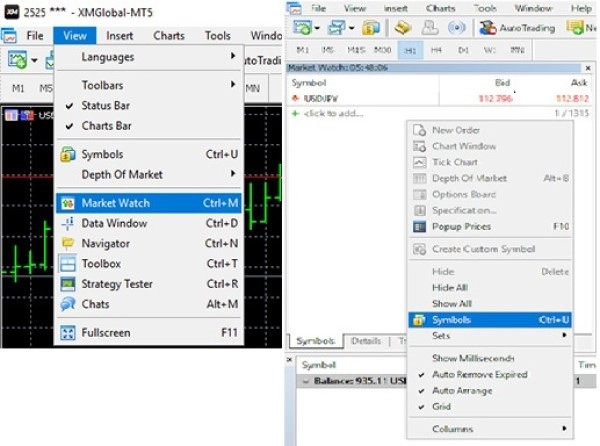
Task: Click Market Watch icon in View menu
Action: [x=68, y=203]
